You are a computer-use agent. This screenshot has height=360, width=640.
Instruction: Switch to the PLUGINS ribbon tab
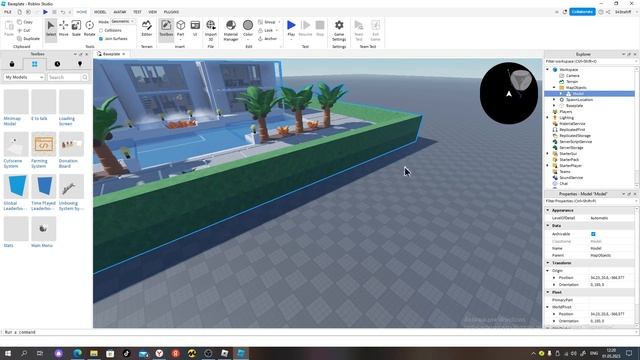(x=171, y=12)
